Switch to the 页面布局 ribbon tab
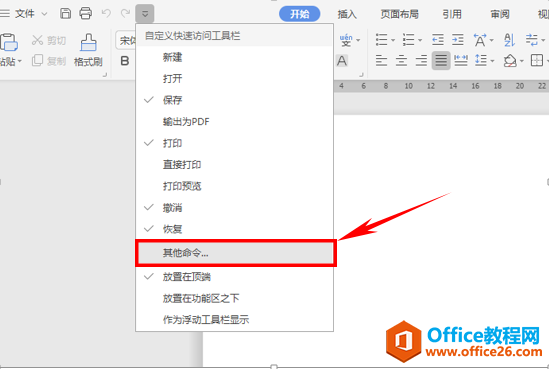Screen dimensions: 549x369 tap(399, 14)
